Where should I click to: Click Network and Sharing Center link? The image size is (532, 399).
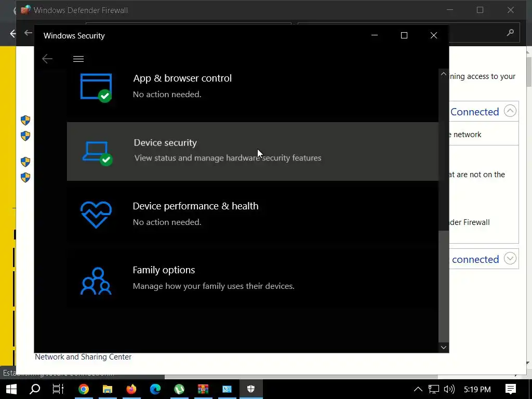coord(83,357)
